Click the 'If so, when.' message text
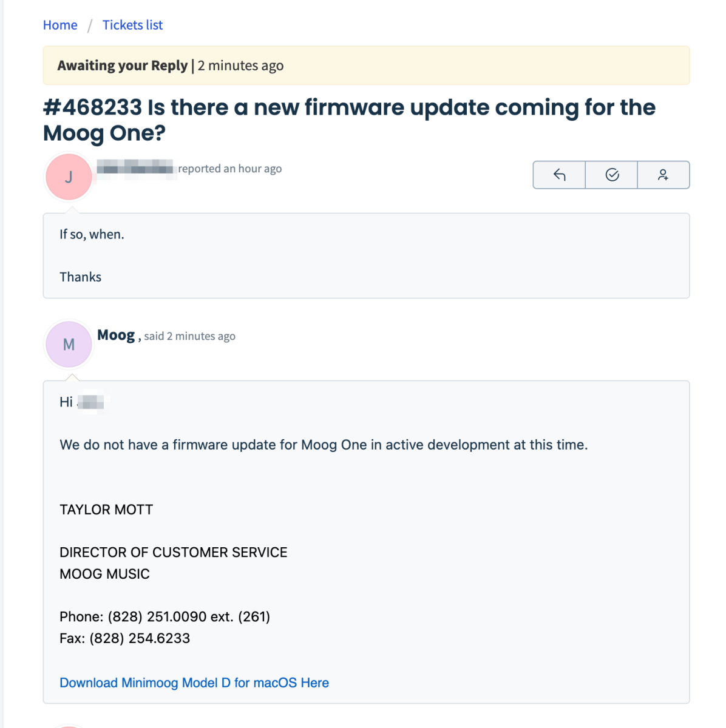 click(92, 234)
